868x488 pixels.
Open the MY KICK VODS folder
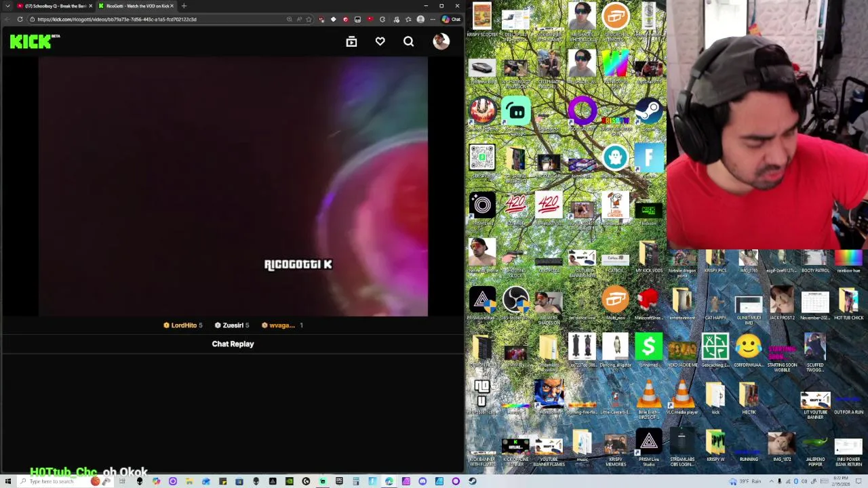click(x=649, y=256)
